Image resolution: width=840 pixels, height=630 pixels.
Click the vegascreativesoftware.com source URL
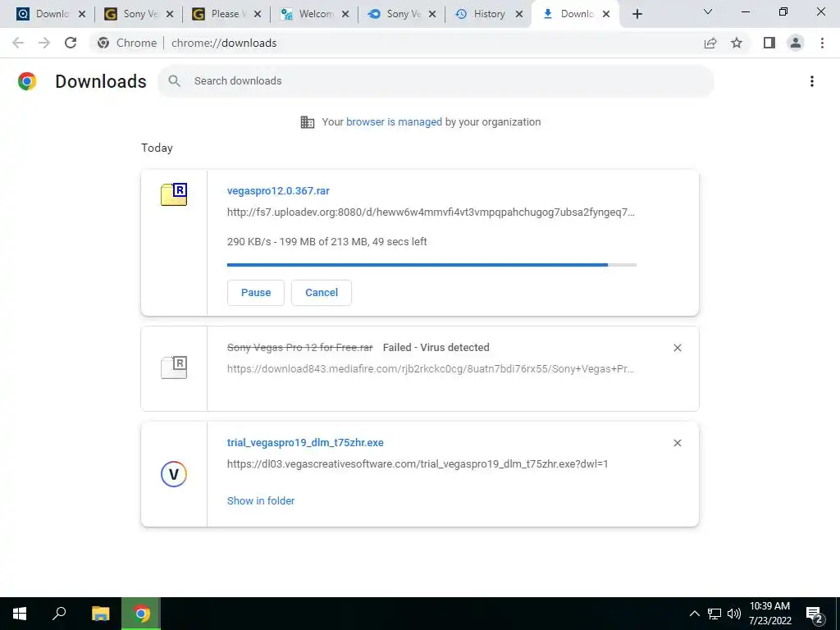[x=418, y=464]
